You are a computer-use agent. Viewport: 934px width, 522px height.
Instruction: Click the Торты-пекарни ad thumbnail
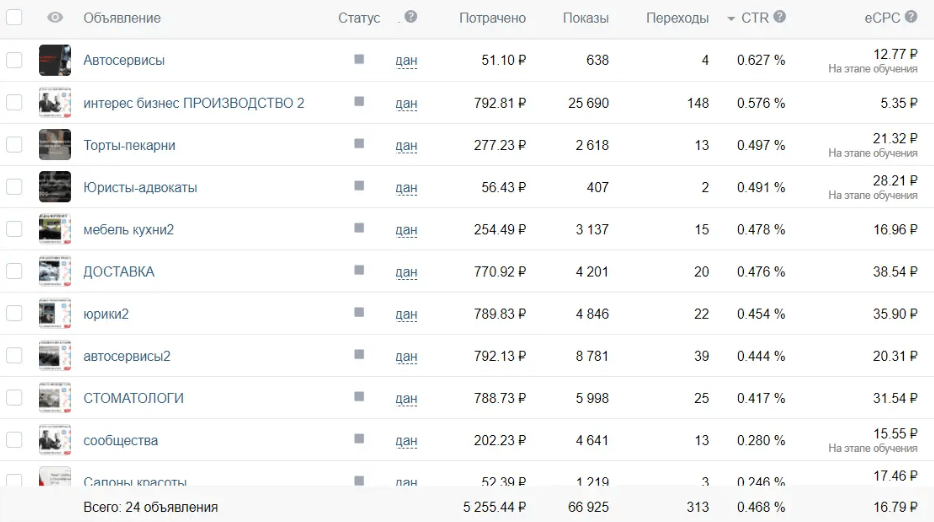point(55,145)
